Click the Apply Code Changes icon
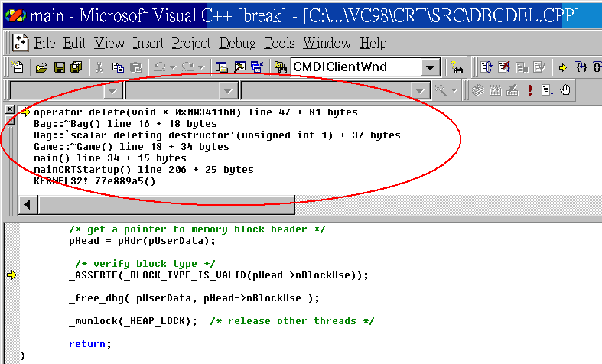Screen dimensions: 602x364 click(539, 67)
